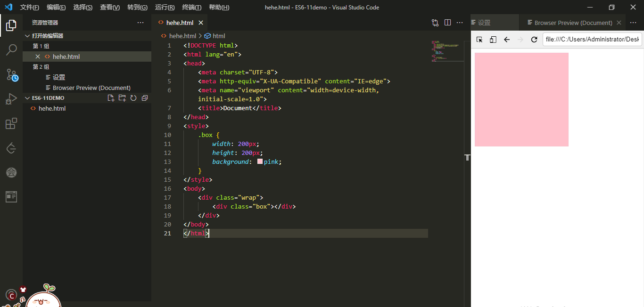Create a new folder in ES6-11DEMO
Viewport: 644px width, 307px height.
coord(122,97)
